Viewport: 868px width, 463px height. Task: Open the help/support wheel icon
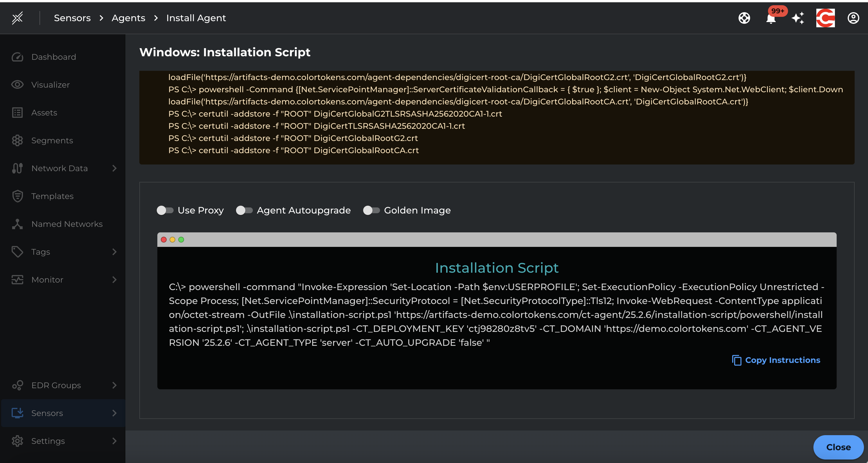(744, 18)
